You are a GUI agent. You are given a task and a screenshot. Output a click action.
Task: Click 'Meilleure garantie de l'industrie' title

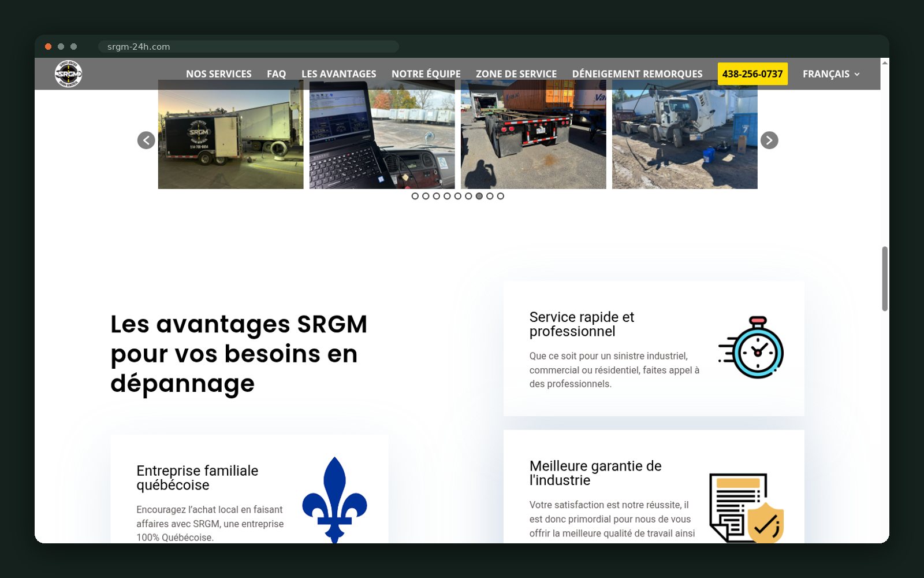(595, 473)
